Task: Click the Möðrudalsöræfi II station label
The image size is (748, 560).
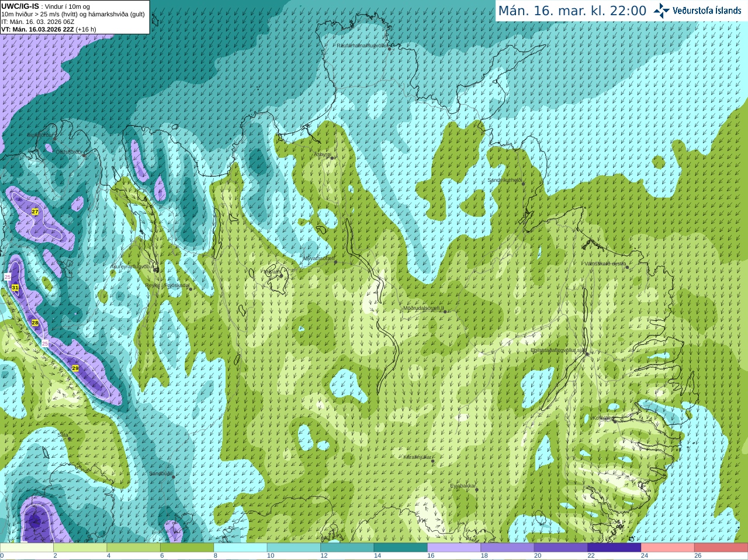Action: (423, 308)
